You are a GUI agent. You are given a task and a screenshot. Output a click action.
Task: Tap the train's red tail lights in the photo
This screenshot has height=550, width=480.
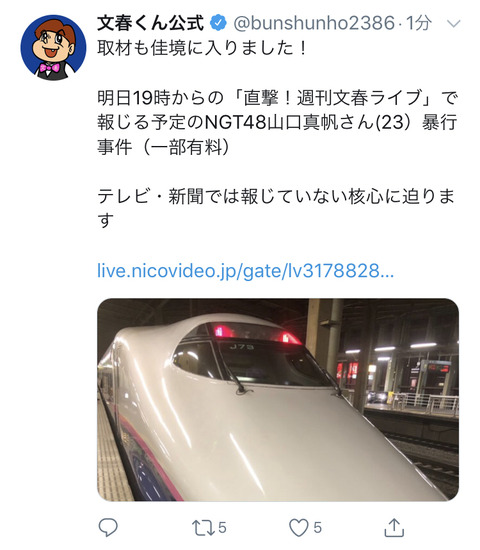point(257,334)
